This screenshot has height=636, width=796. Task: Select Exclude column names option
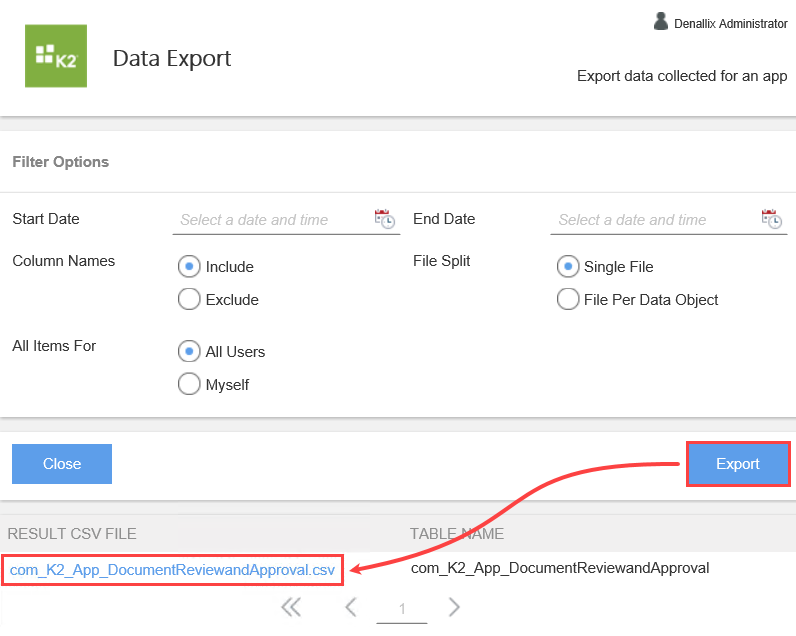point(188,299)
